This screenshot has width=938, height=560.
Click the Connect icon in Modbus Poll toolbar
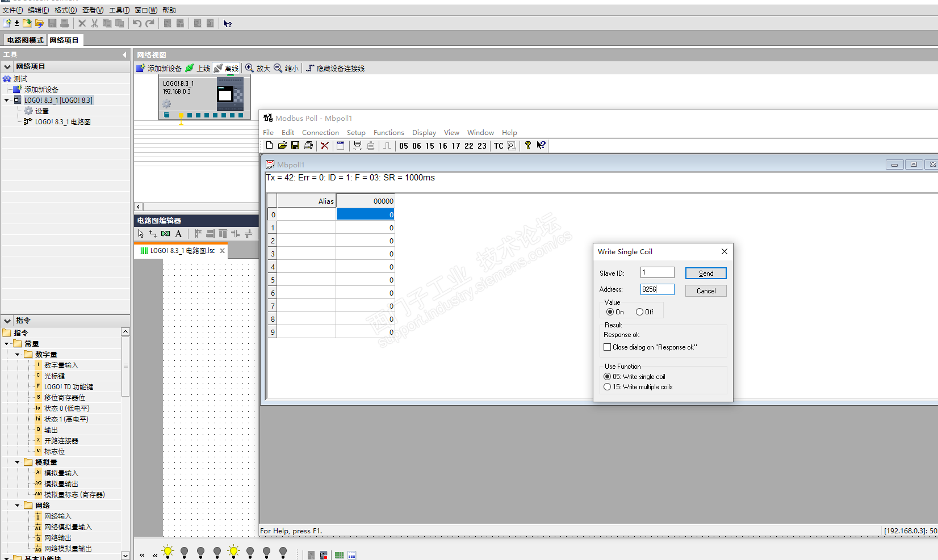coord(358,146)
